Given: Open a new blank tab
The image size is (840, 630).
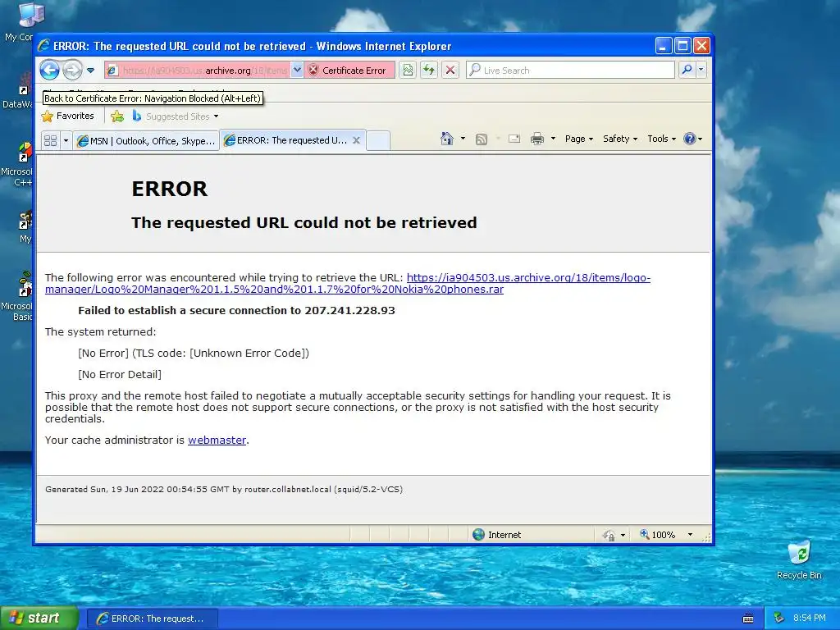Looking at the screenshot, I should pyautogui.click(x=378, y=140).
